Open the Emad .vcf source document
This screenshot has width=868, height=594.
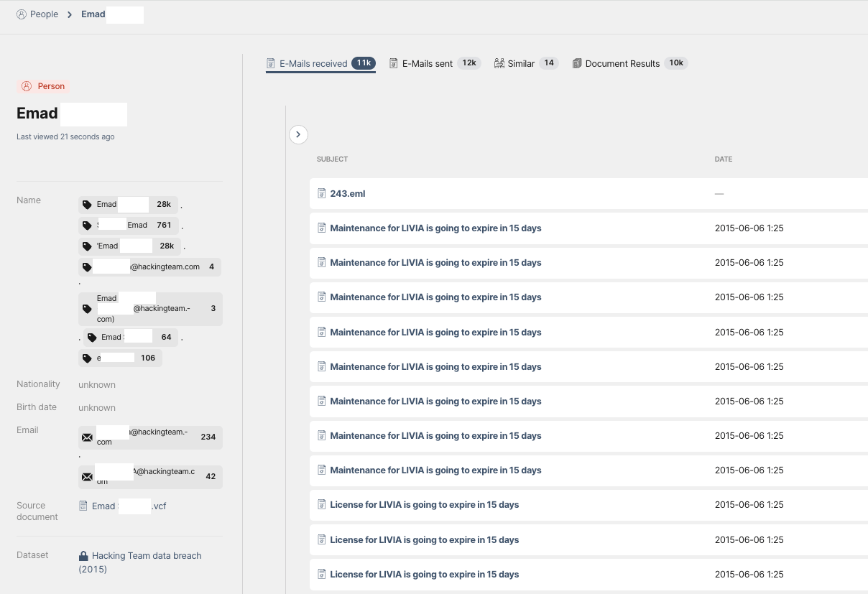pyautogui.click(x=129, y=506)
